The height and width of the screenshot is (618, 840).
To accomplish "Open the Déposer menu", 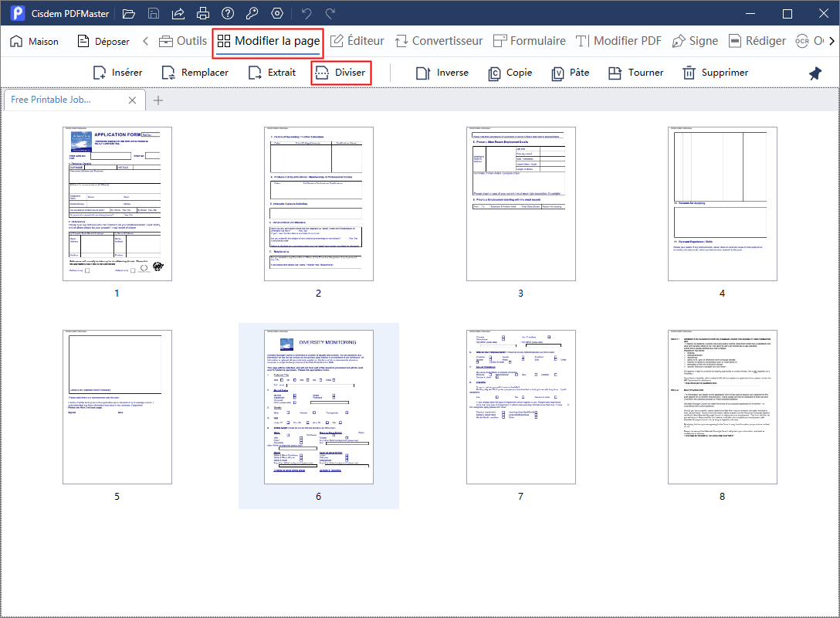I will click(104, 41).
